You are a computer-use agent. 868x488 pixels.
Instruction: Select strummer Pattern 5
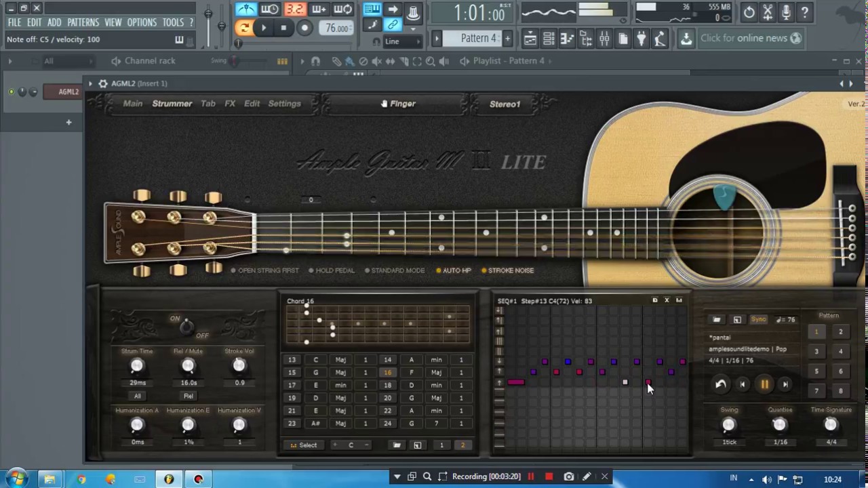tap(816, 371)
